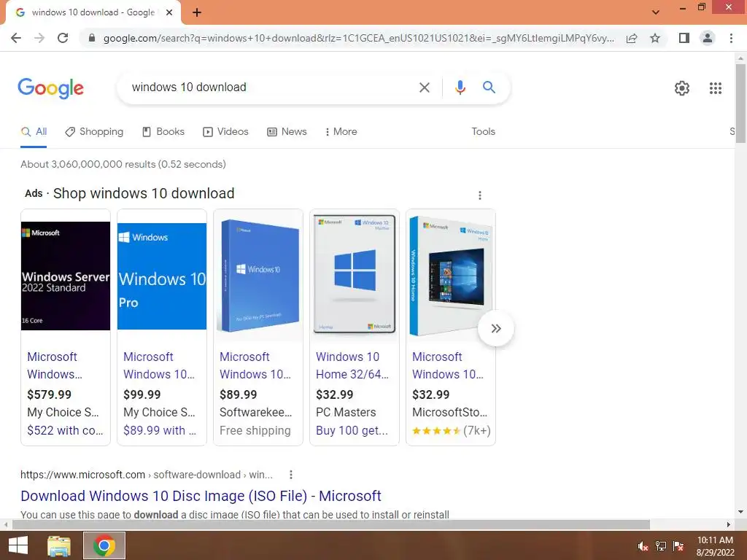Open the Chrome profile avatar
The image size is (747, 560).
click(708, 38)
